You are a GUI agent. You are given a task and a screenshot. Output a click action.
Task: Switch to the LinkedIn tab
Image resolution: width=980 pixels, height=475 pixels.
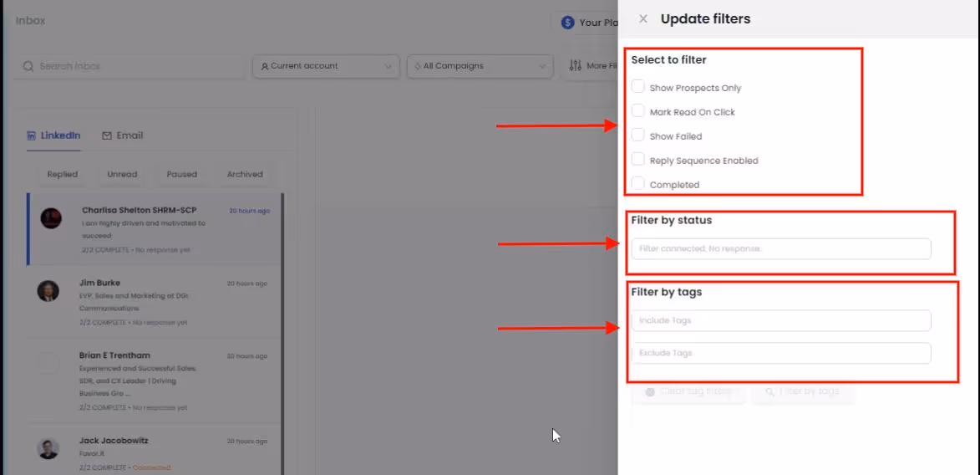(53, 135)
